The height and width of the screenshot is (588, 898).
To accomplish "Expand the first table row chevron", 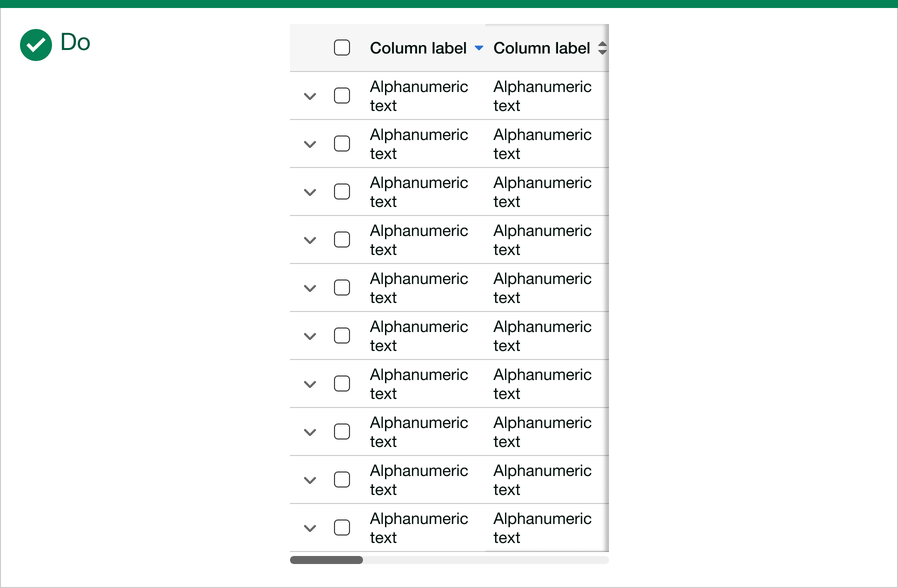I will click(310, 96).
